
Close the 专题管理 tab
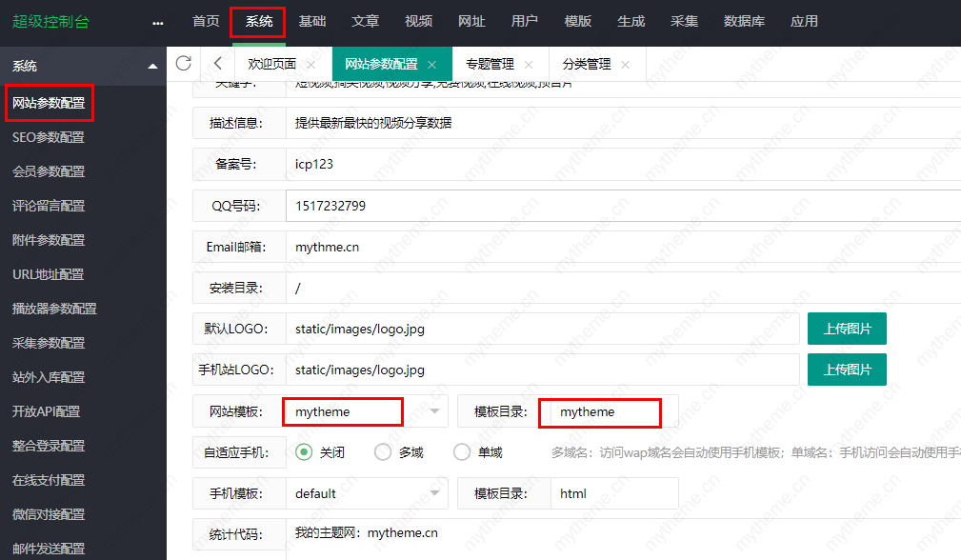tap(529, 65)
